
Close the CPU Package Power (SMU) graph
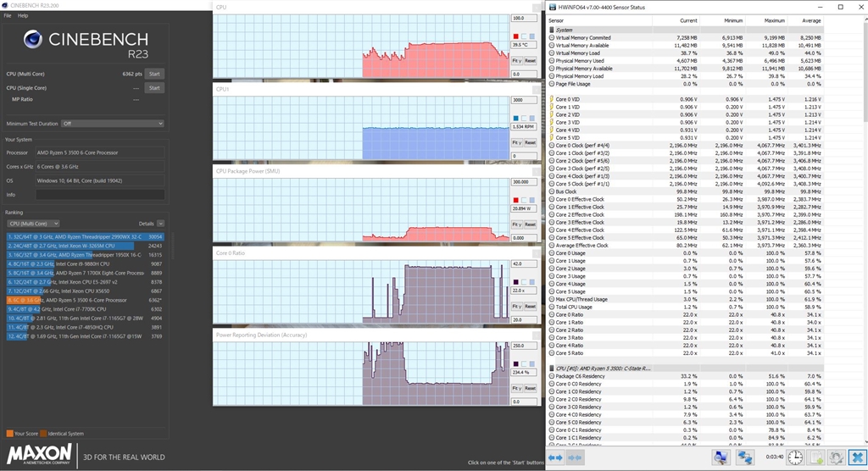click(x=537, y=171)
